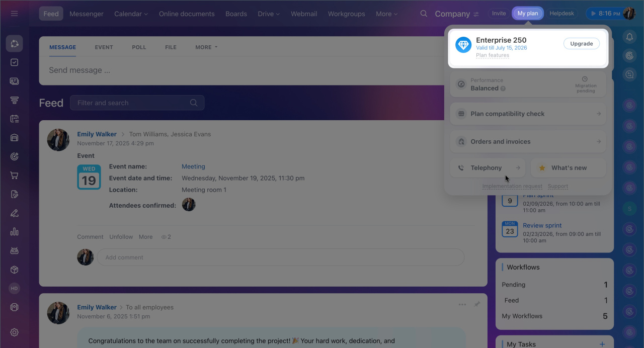
Task: Pin the post to all employees
Action: point(476,304)
